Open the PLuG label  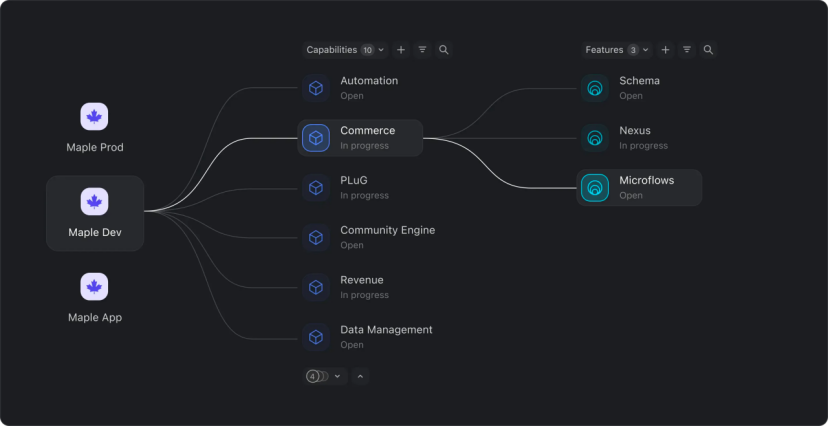[354, 180]
